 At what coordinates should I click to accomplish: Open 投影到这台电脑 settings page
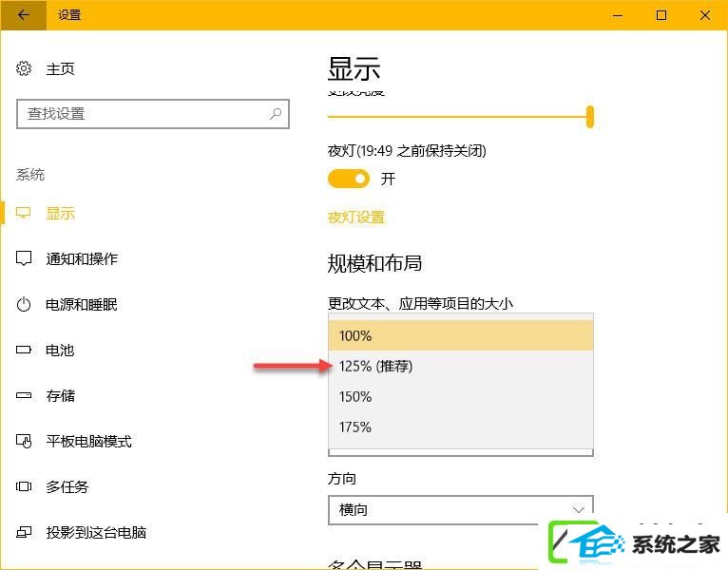coord(96,532)
